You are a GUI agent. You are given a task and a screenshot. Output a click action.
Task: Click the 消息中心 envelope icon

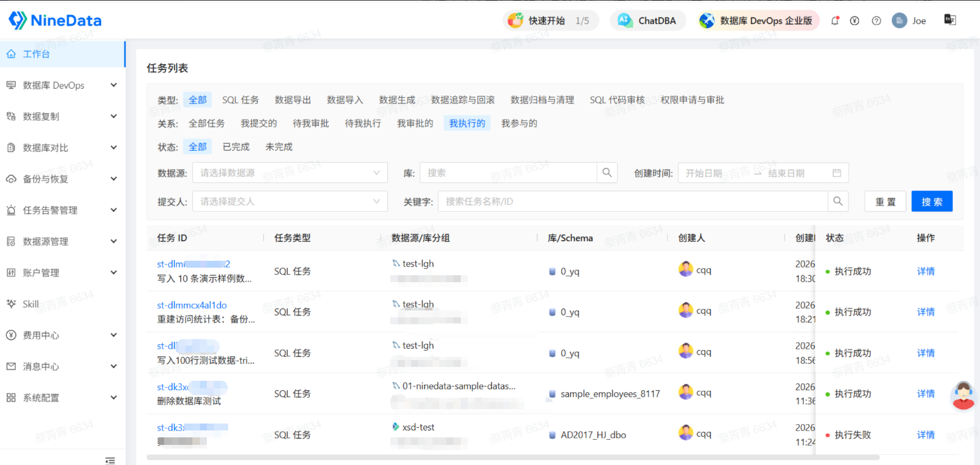coord(11,366)
